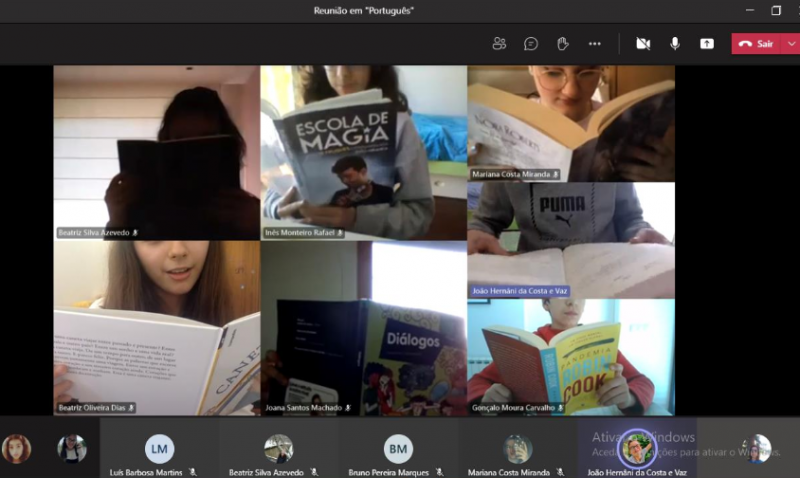Click Luís Barbosa Martins LM avatar
Image resolution: width=800 pixels, height=478 pixels.
click(x=159, y=449)
